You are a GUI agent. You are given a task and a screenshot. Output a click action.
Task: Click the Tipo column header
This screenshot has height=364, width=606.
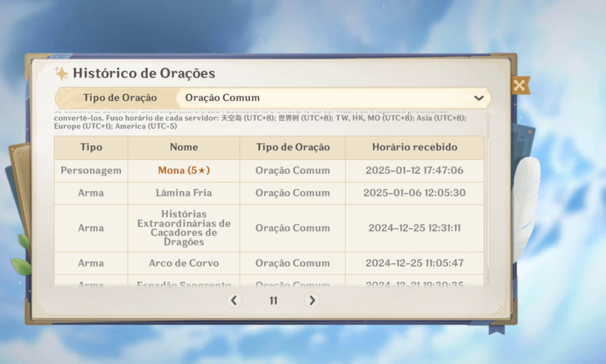(x=91, y=147)
